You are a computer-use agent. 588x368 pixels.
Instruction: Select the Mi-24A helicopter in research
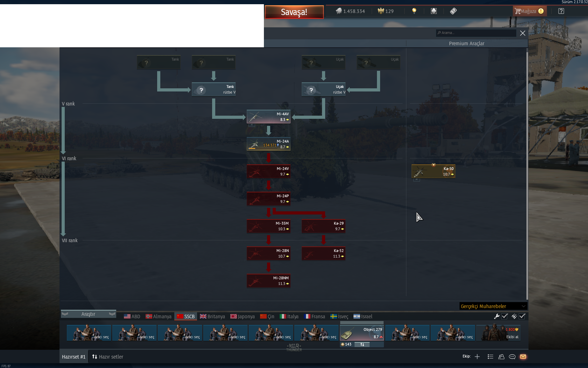tap(268, 144)
